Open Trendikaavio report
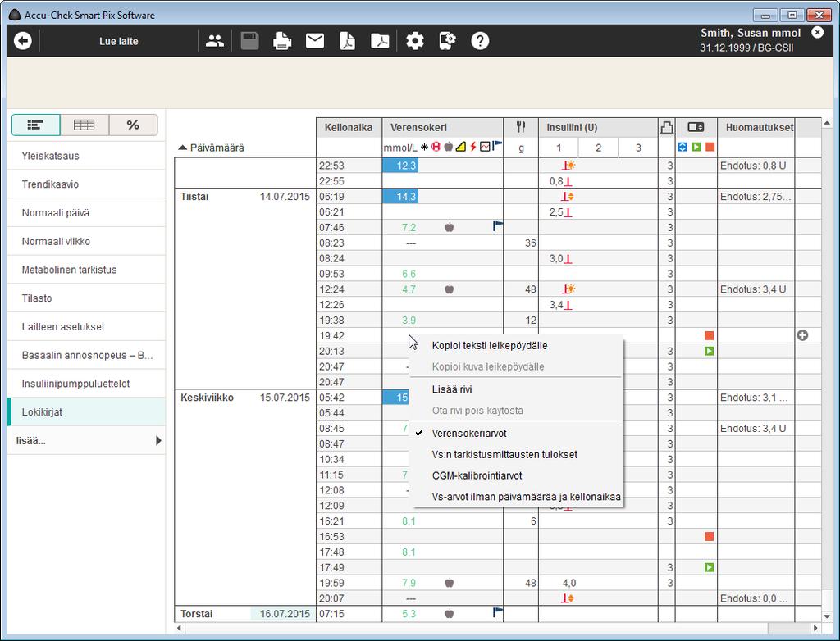 pos(85,184)
